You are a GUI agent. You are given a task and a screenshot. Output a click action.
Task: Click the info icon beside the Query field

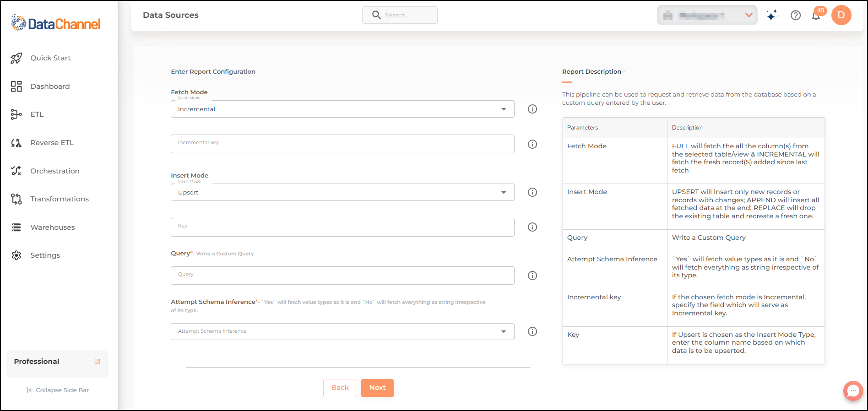pyautogui.click(x=532, y=276)
